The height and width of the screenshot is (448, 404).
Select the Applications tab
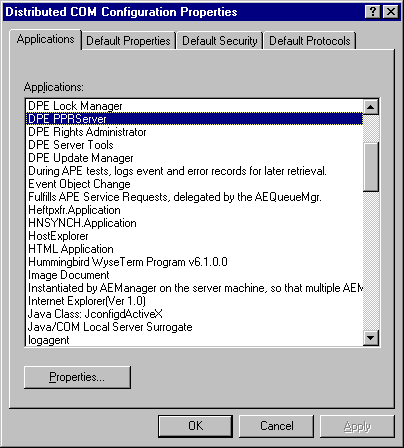46,39
